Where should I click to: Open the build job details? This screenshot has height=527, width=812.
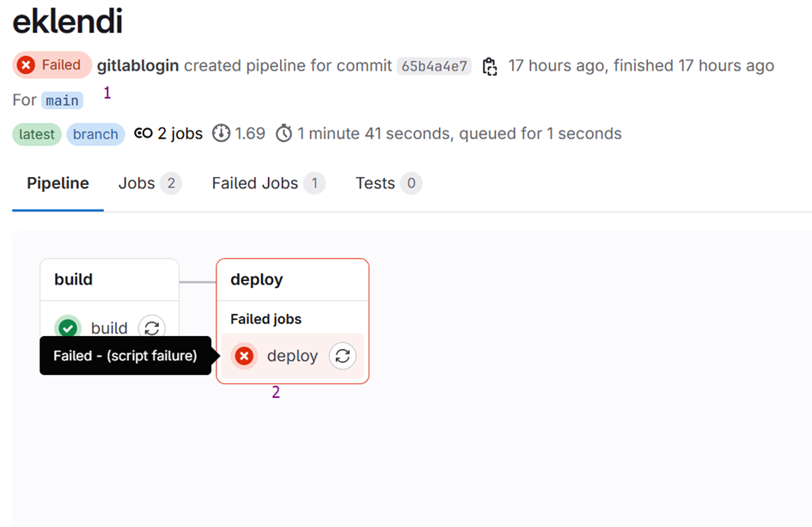pyautogui.click(x=107, y=328)
